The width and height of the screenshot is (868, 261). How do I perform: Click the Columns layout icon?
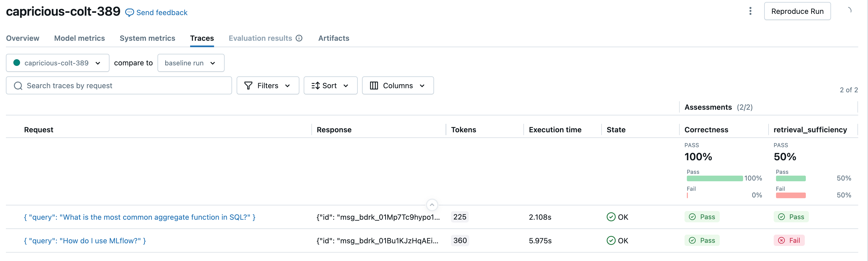pyautogui.click(x=374, y=86)
